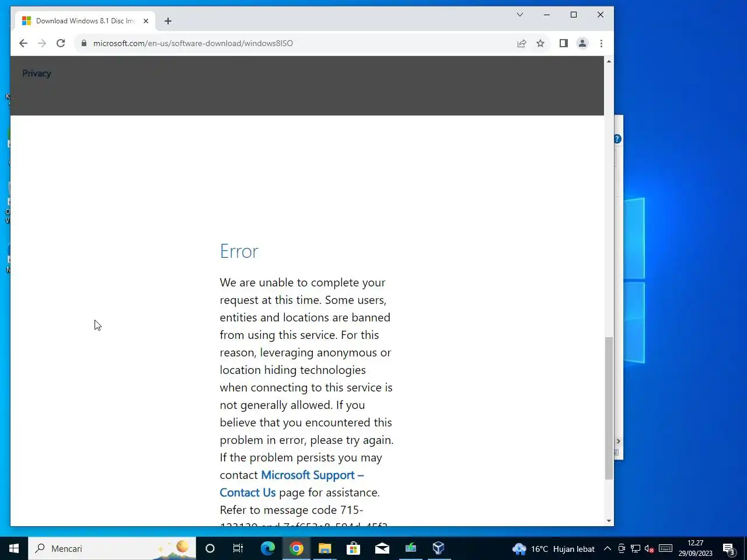The image size is (747, 560).
Task: Click the grayed forward navigation arrow
Action: click(x=42, y=43)
